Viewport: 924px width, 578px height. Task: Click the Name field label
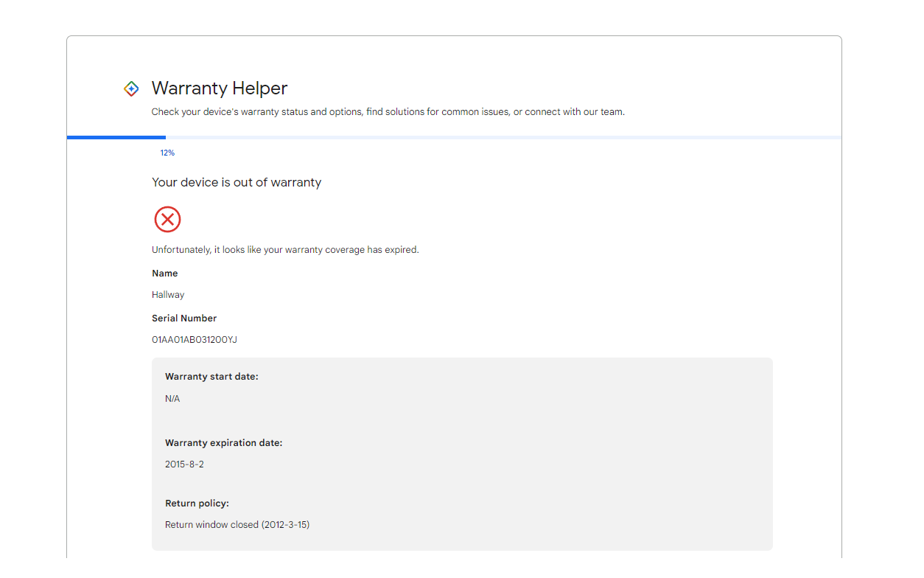pyautogui.click(x=165, y=274)
